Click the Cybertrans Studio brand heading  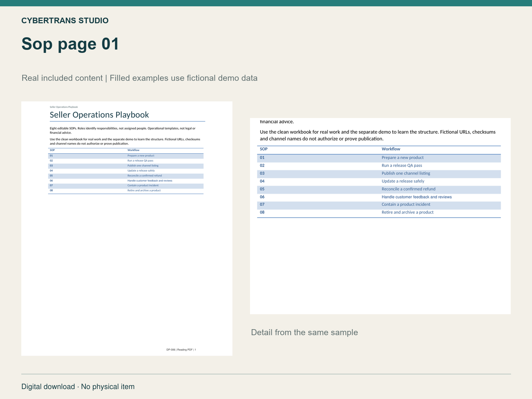click(x=65, y=21)
